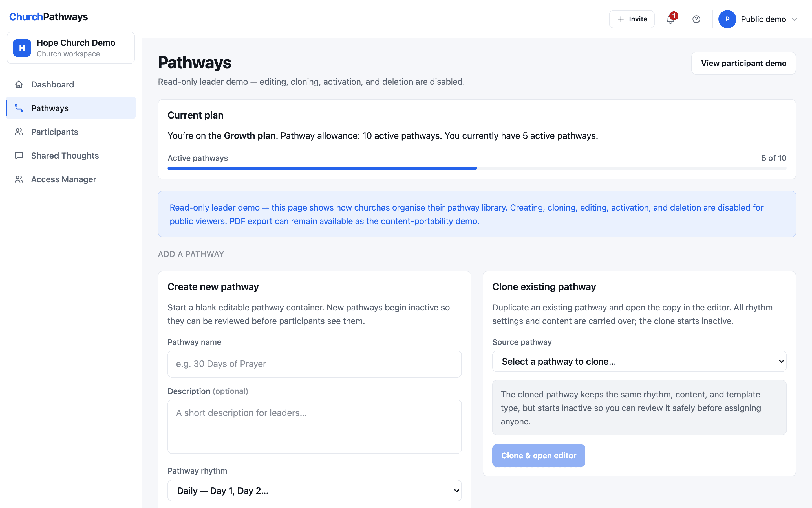
Task: Click the "Growth plan" bold text
Action: [250, 136]
